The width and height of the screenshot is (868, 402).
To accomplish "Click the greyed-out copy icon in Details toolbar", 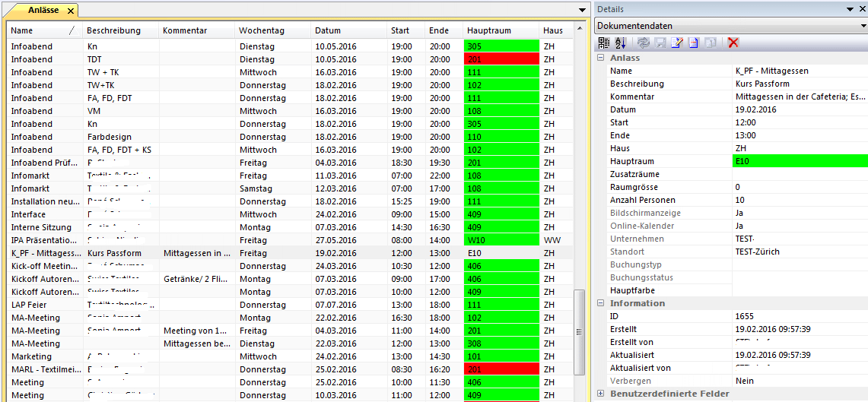I will 709,43.
